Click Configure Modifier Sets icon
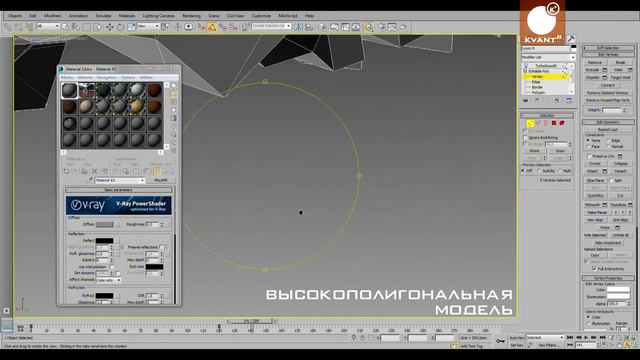The width and height of the screenshot is (640, 360). (x=569, y=100)
